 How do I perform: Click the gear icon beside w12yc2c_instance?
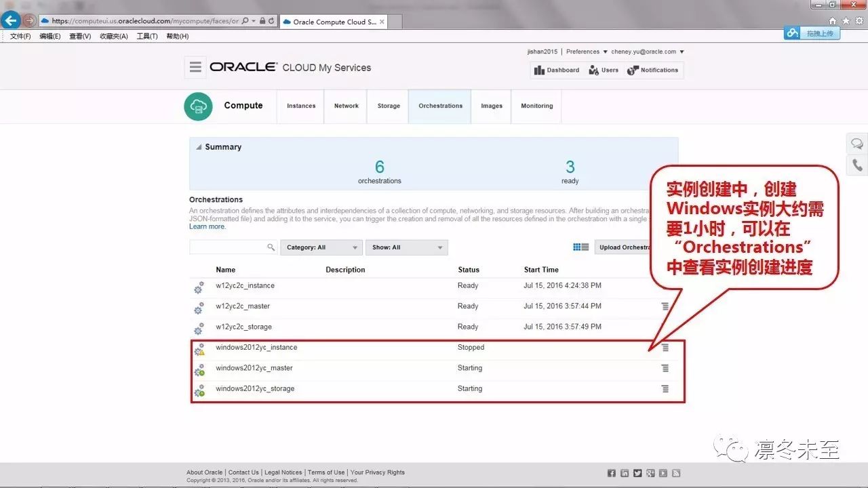tap(199, 288)
